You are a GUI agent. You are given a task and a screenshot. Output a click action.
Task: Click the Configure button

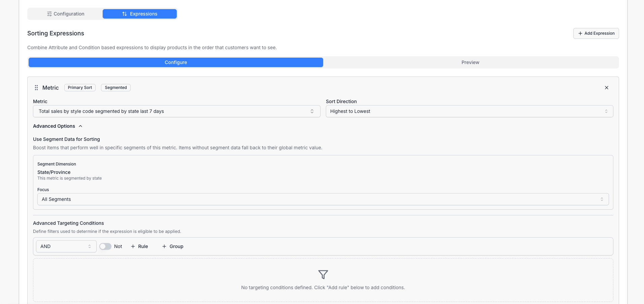point(175,62)
